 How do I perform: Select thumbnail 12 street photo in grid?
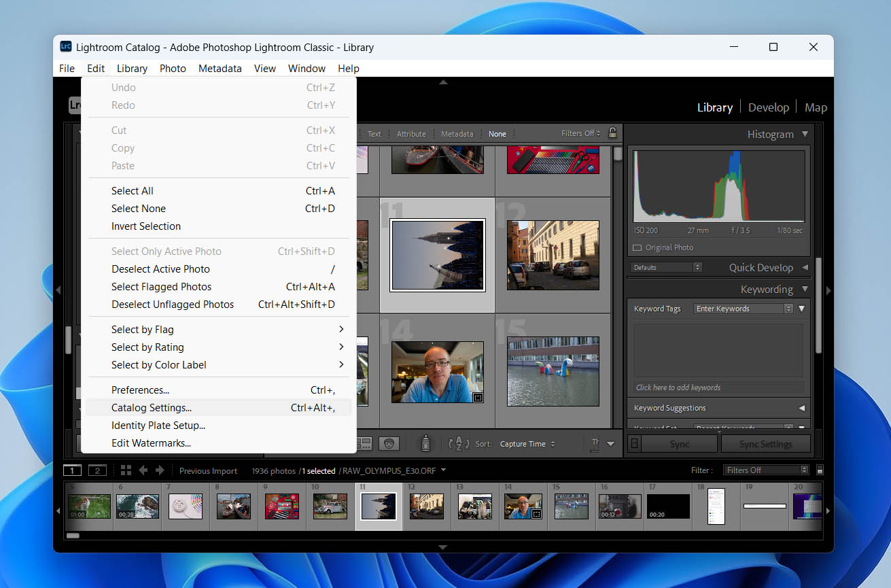pyautogui.click(x=553, y=255)
